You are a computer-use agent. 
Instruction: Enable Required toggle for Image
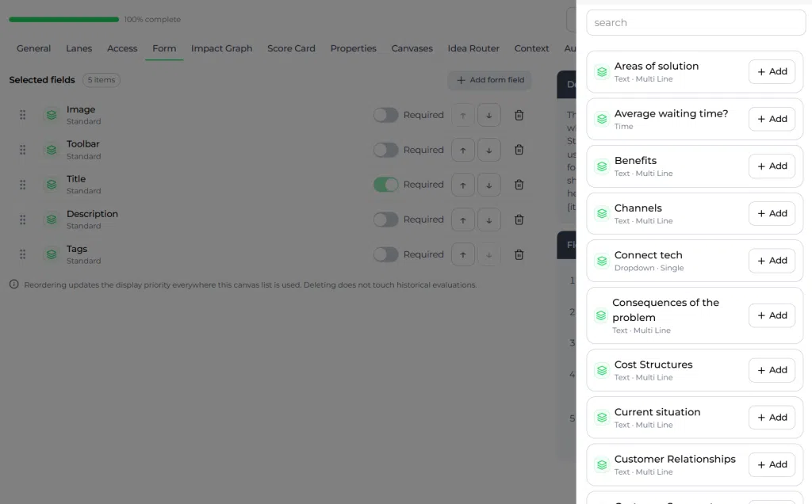click(386, 115)
